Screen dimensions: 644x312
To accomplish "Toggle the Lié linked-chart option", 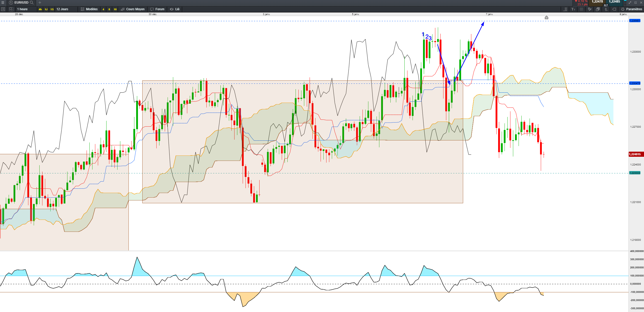I will [175, 9].
